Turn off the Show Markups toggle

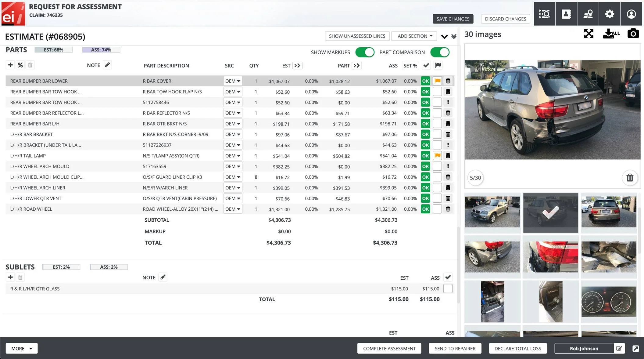(365, 52)
